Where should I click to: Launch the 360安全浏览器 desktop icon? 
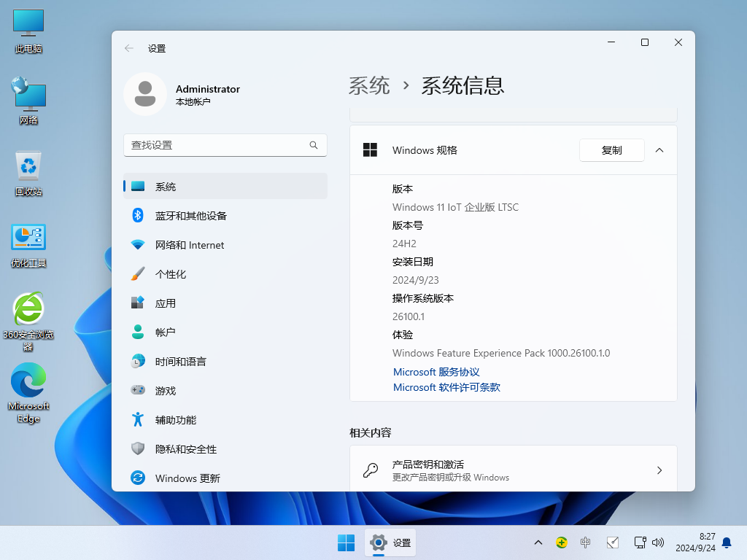point(28,322)
